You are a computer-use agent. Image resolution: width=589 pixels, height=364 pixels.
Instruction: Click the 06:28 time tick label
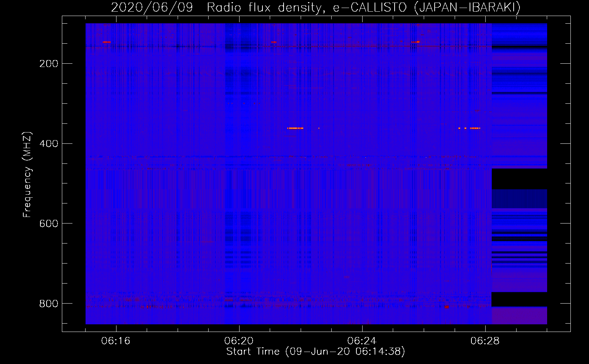485,341
